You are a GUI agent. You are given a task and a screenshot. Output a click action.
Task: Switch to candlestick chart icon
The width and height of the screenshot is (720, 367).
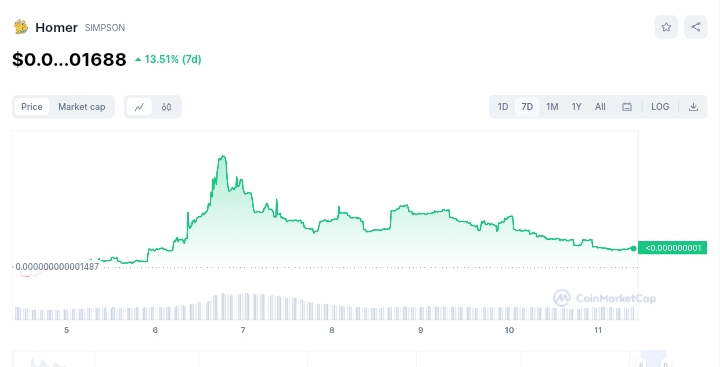166,107
